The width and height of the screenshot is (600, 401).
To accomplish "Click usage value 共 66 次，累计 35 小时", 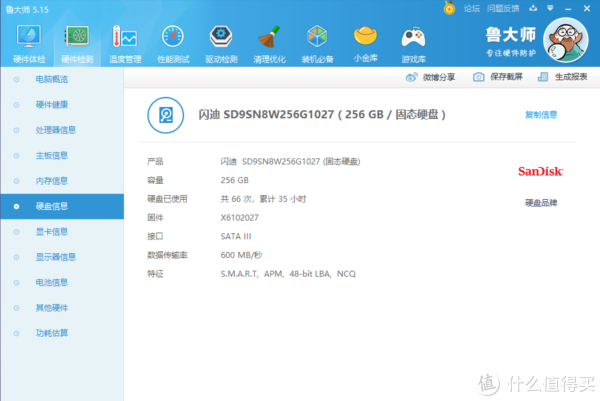I will 263,199.
